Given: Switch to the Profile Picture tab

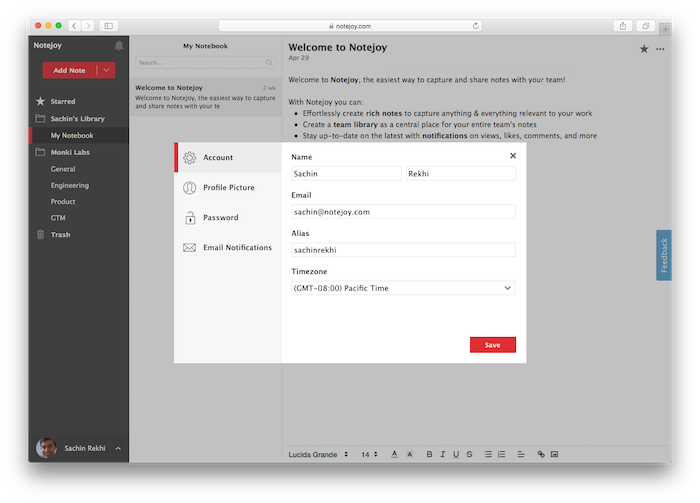Looking at the screenshot, I should [228, 188].
